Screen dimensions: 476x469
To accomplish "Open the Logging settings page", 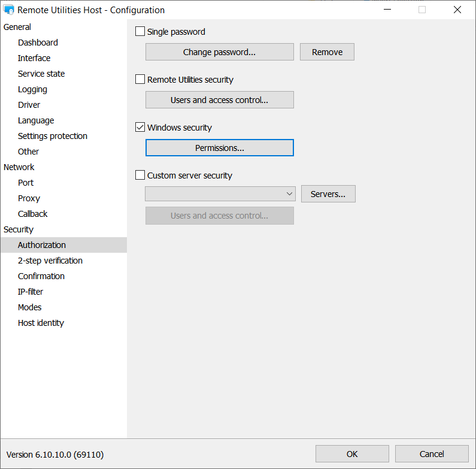I will (32, 89).
